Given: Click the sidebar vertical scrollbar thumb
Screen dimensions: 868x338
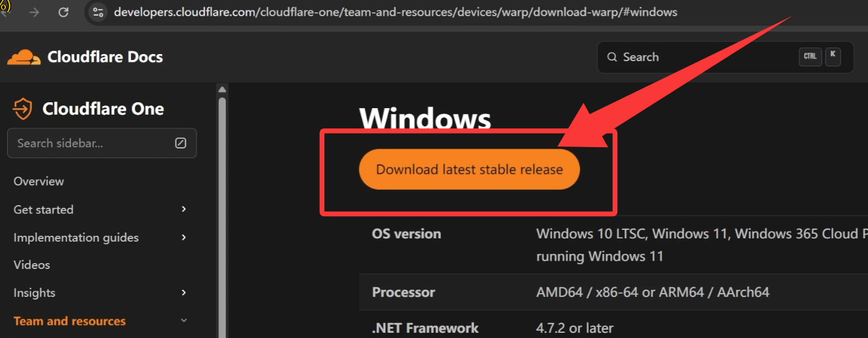Looking at the screenshot, I should tap(222, 215).
